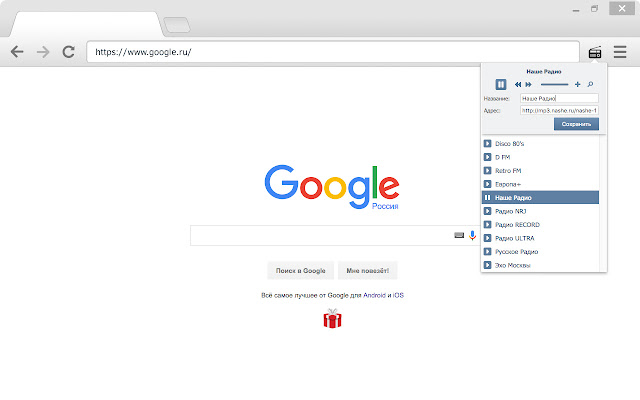Viewport: 640px width, 400px height.
Task: Open the Android link
Action: tap(374, 295)
